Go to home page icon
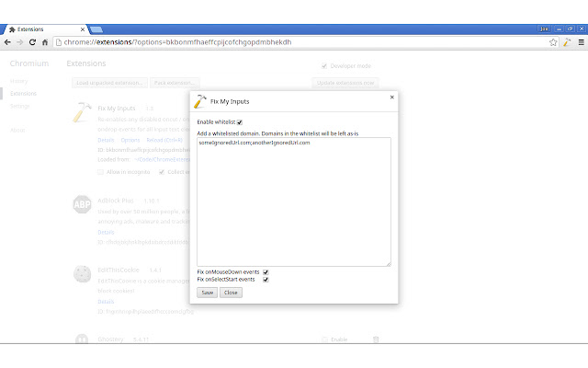Image resolution: width=588 pixels, height=368 pixels. tap(45, 42)
